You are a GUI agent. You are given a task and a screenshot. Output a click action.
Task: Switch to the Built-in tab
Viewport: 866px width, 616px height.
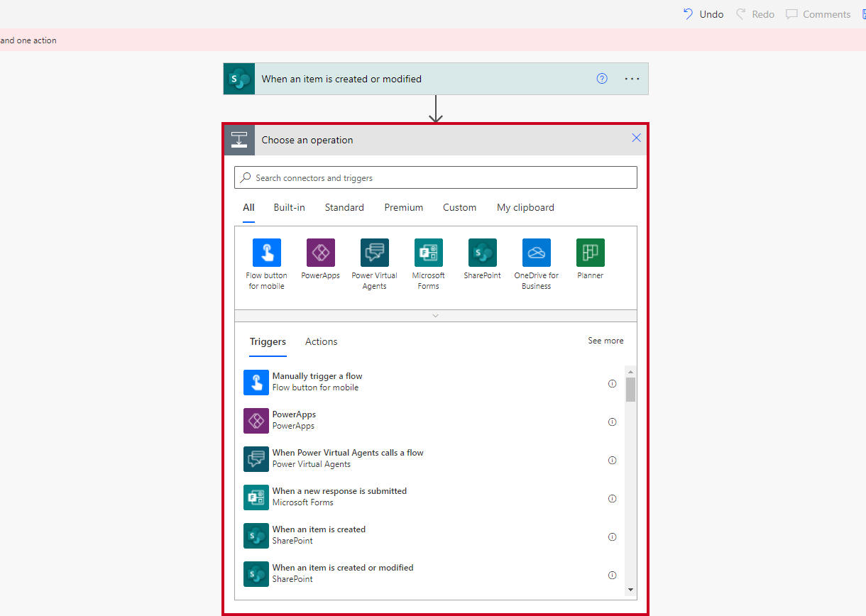(x=290, y=207)
